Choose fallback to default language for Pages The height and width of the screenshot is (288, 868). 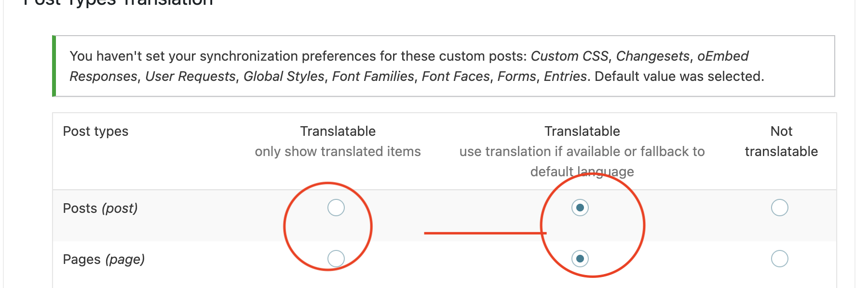(x=580, y=259)
